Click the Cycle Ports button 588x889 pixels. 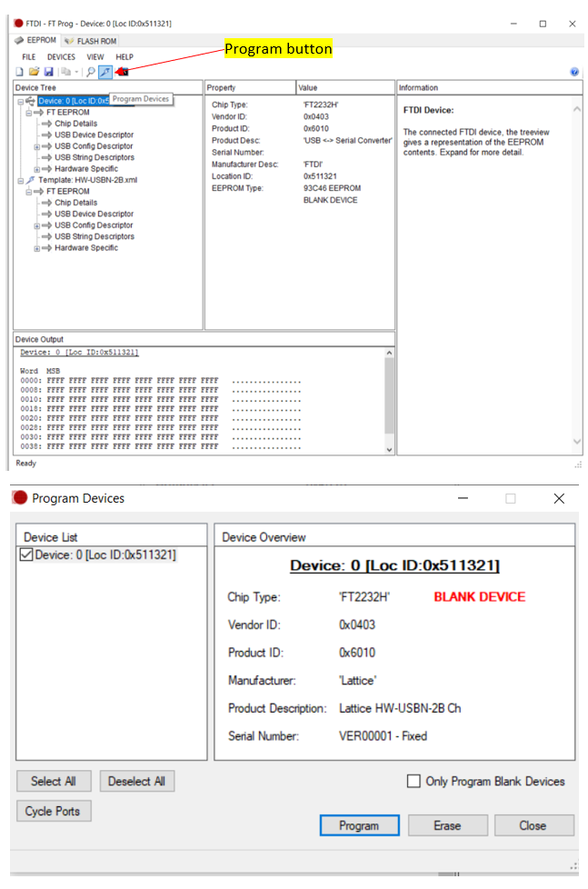tap(54, 812)
